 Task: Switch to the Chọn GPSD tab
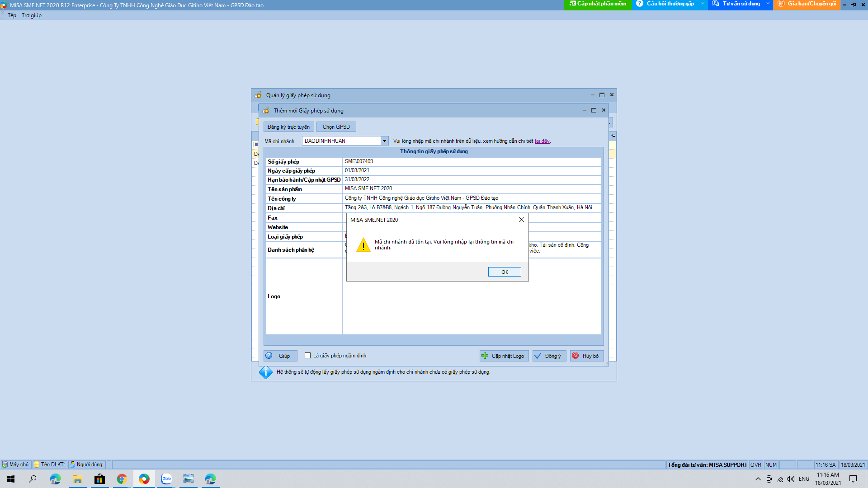click(x=336, y=127)
